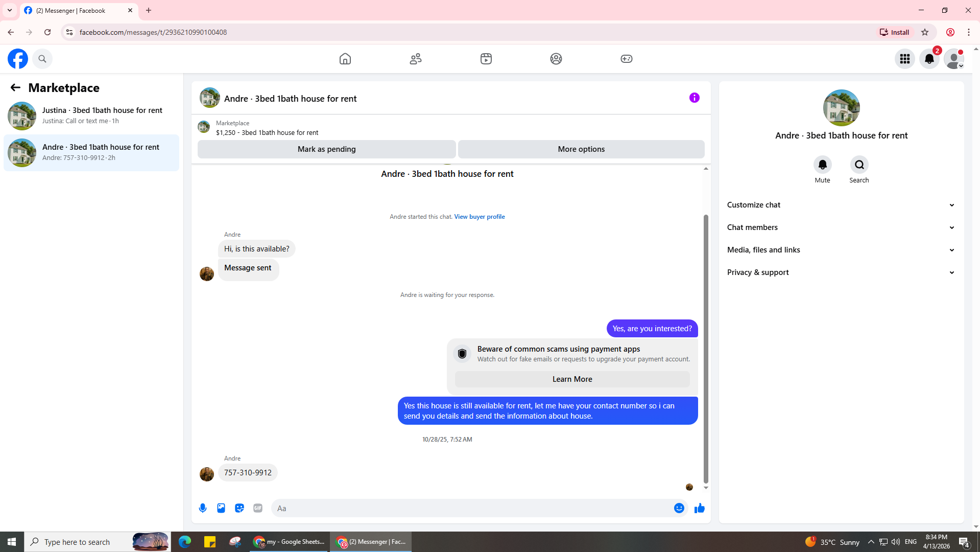The height and width of the screenshot is (552, 980).
Task: Click Mark as pending button
Action: tap(327, 149)
